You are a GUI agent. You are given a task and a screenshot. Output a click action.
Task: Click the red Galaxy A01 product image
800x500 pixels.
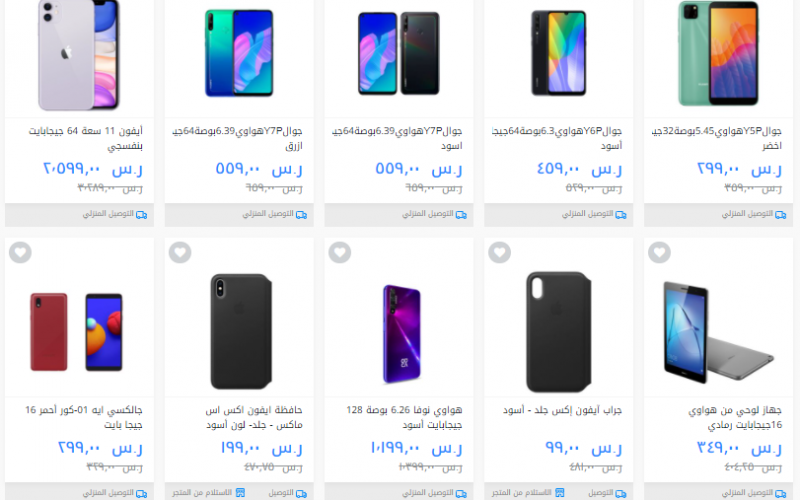77,332
